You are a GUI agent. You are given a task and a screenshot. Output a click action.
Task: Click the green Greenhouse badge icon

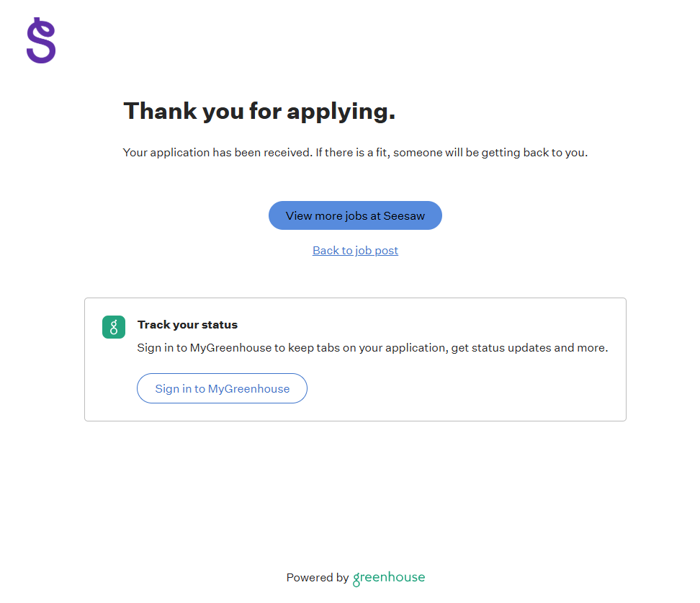click(114, 327)
